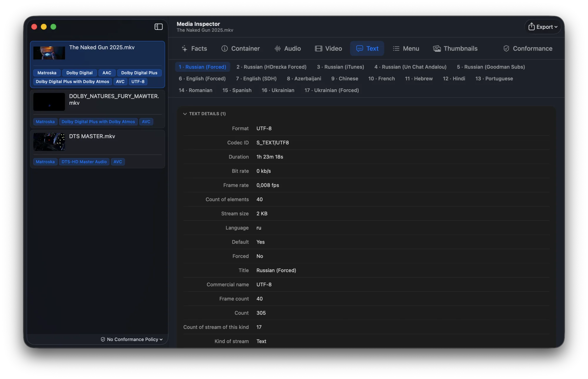
Task: Select DOLBY_NATURES_FURY_MAWTER.mkv thumbnail
Action: 49,102
